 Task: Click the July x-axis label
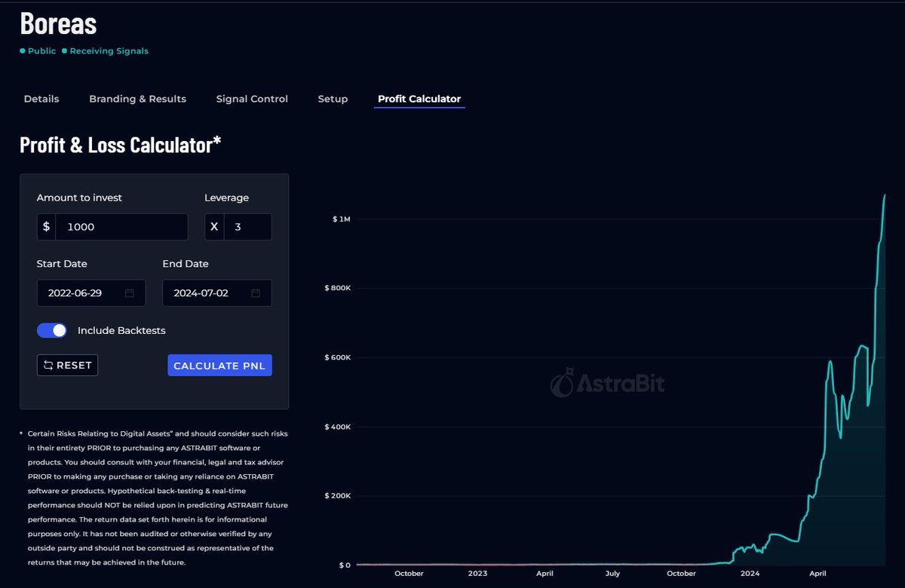[612, 574]
